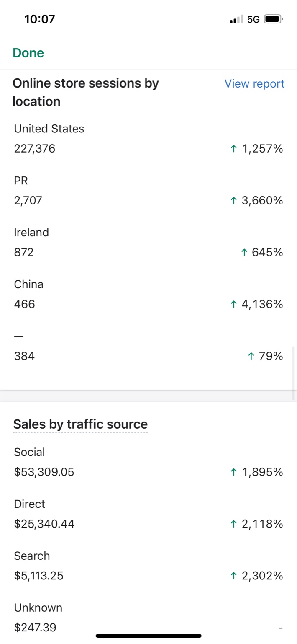Tap the battery icon in status bar
Image resolution: width=297 pixels, height=644 pixels.
click(x=274, y=19)
